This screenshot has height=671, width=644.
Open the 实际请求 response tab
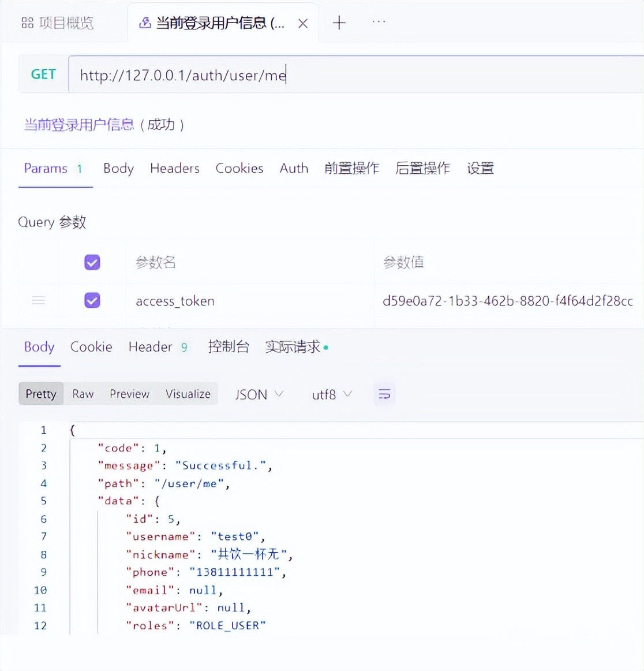(x=293, y=347)
